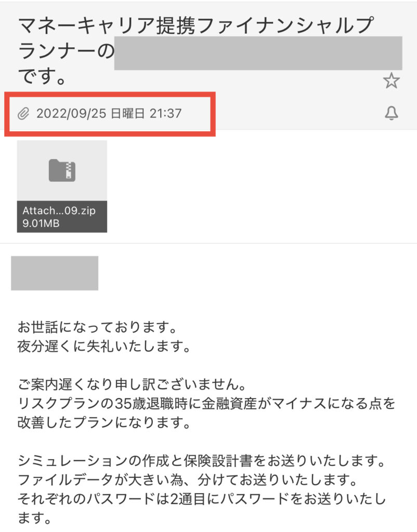Click the line starting それぞれのパスワードは2通目

tap(202, 499)
